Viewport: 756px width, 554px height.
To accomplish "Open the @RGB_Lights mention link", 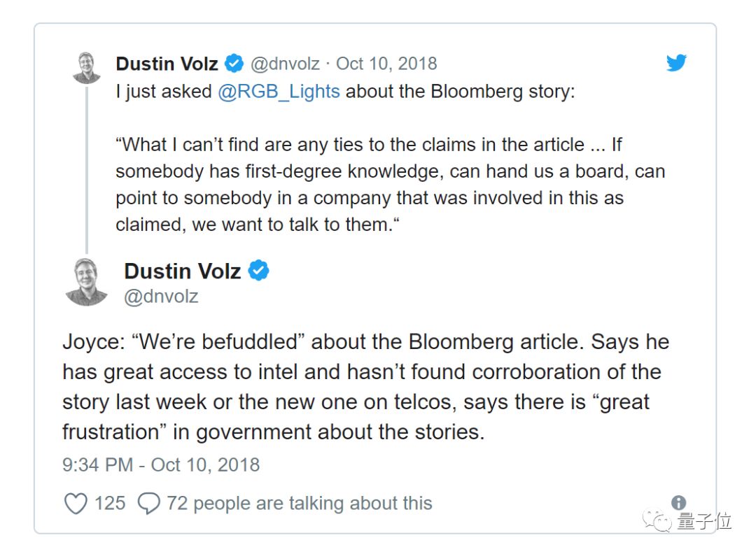I will tap(279, 92).
